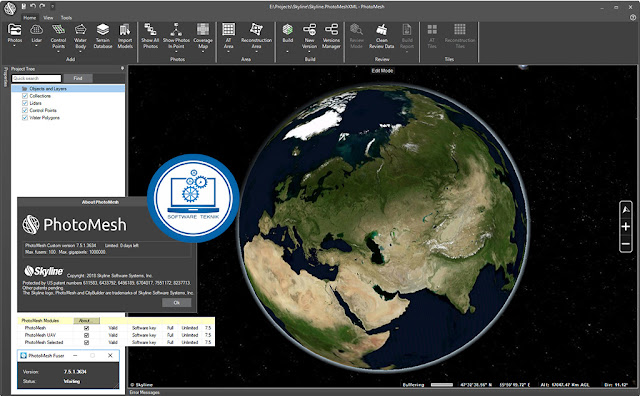Click the Show All Photos icon
This screenshot has height=396, width=640.
click(x=150, y=29)
